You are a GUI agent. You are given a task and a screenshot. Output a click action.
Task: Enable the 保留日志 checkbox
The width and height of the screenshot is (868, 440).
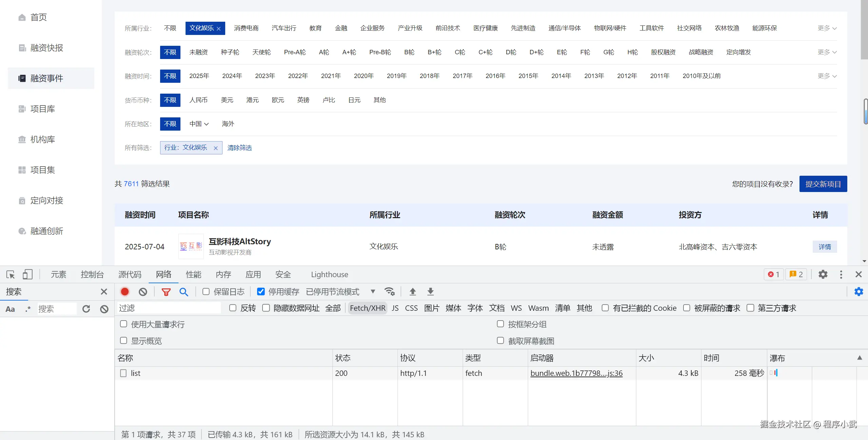point(206,292)
